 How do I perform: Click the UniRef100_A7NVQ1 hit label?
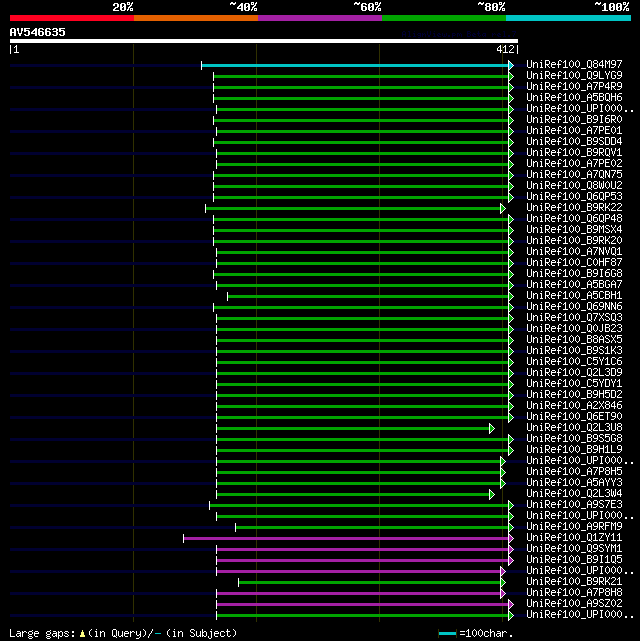[574, 252]
